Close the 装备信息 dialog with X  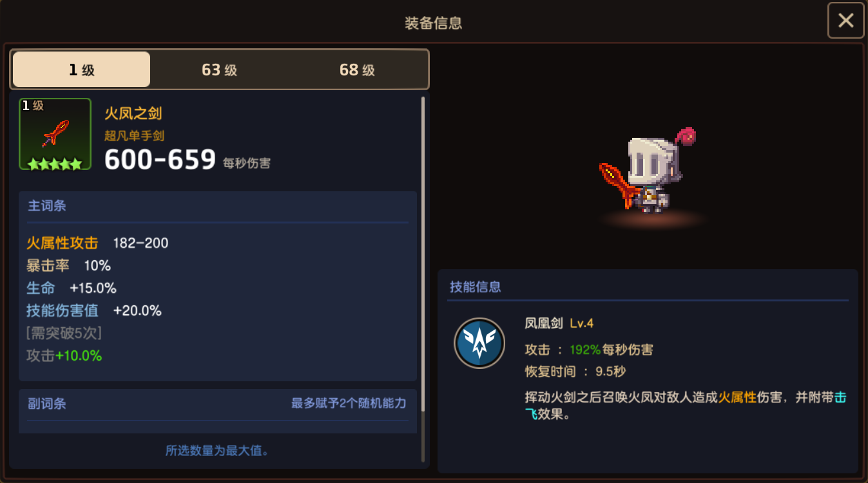click(x=845, y=21)
